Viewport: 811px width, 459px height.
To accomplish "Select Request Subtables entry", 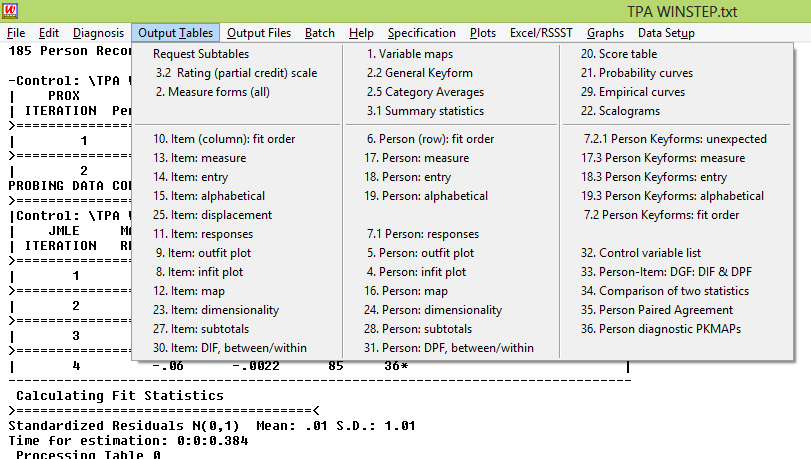I will [x=201, y=54].
